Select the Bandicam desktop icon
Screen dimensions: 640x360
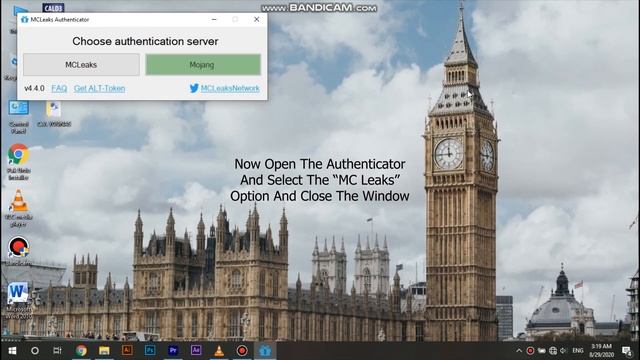(18, 251)
